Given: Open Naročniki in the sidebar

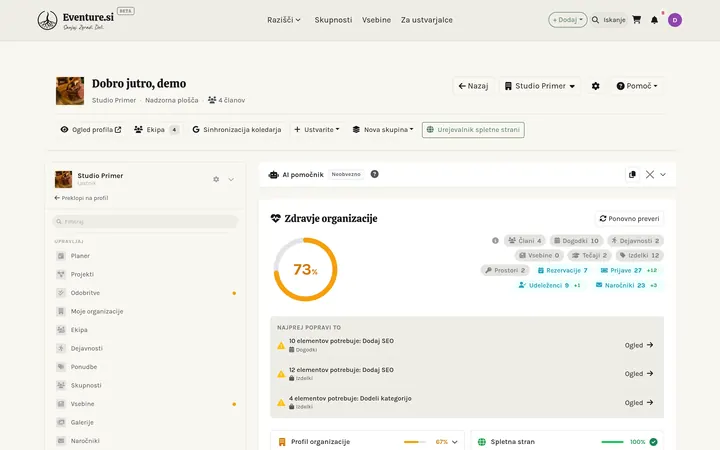Looking at the screenshot, I should 145,440.
